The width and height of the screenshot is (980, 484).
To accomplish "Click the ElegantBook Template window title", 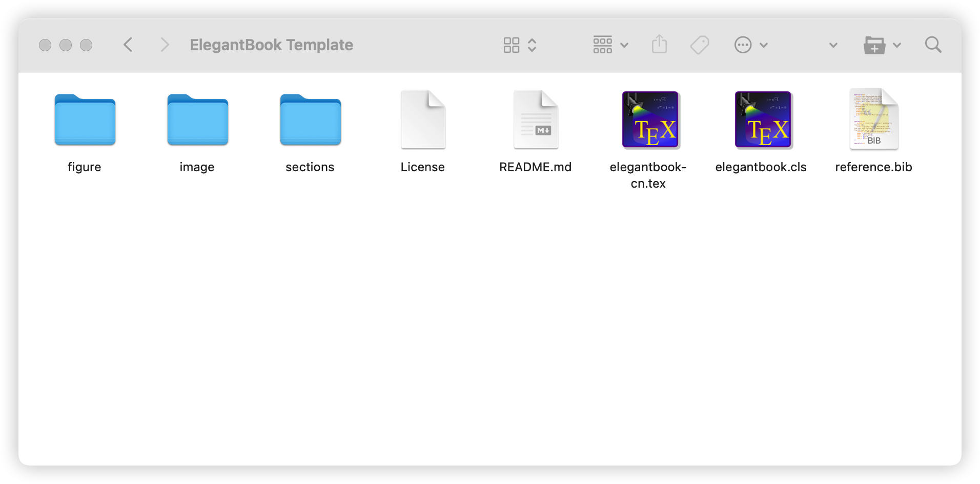I will pyautogui.click(x=272, y=45).
